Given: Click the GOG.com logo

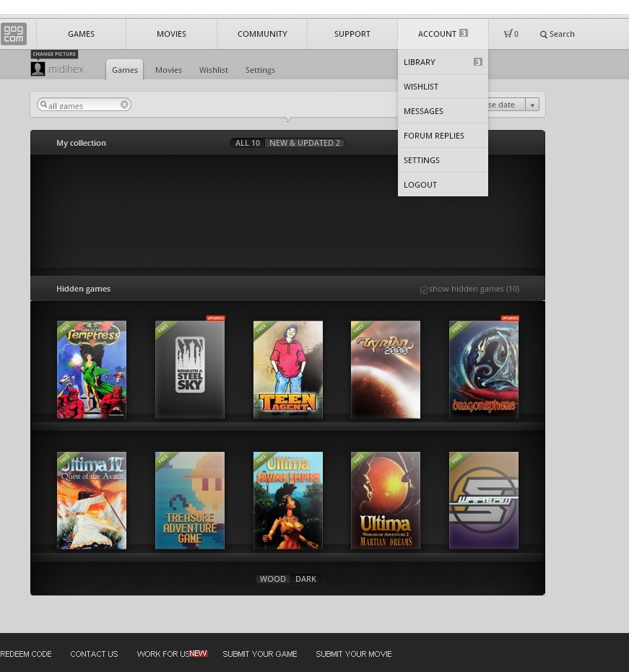Looking at the screenshot, I should (x=14, y=34).
